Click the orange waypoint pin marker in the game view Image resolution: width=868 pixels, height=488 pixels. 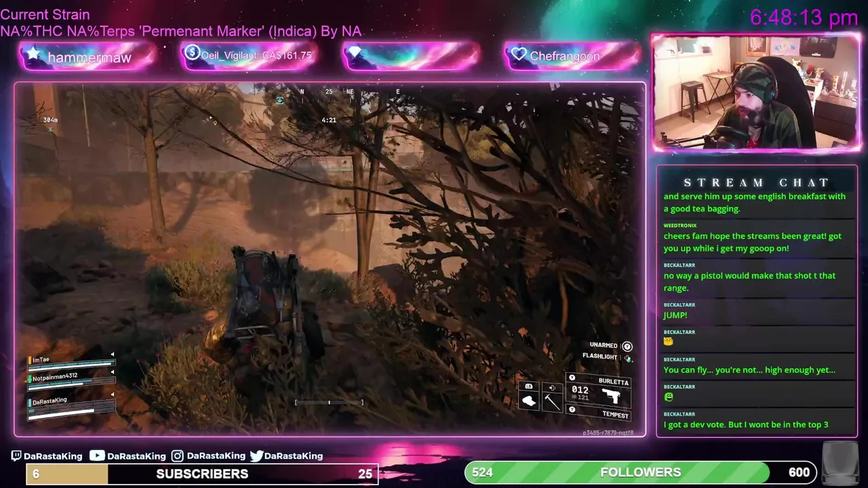pos(215,122)
